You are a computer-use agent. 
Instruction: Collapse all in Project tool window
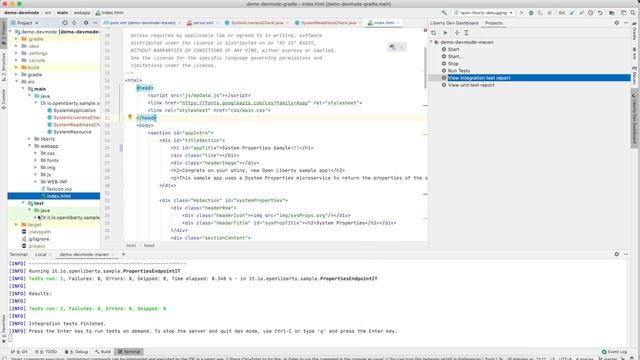[x=74, y=23]
